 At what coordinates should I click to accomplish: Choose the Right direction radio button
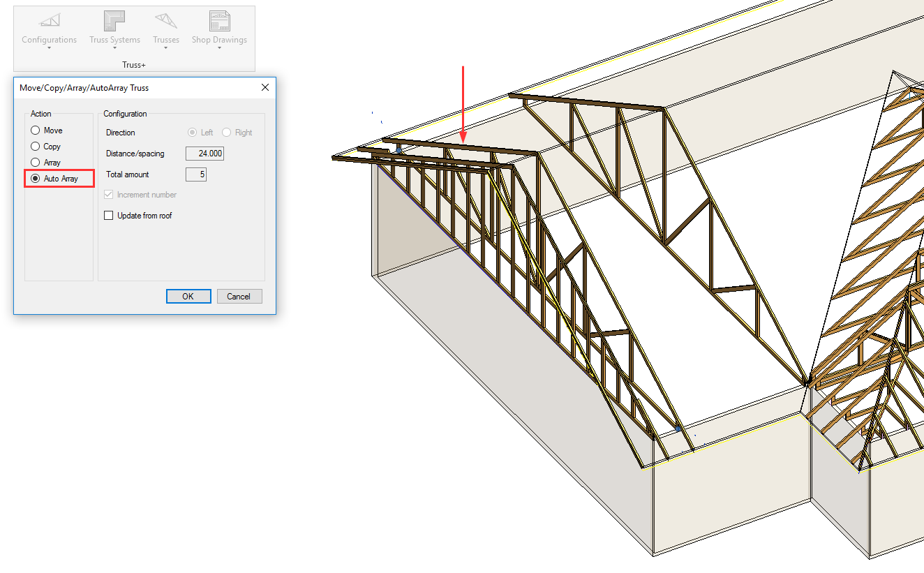(227, 133)
